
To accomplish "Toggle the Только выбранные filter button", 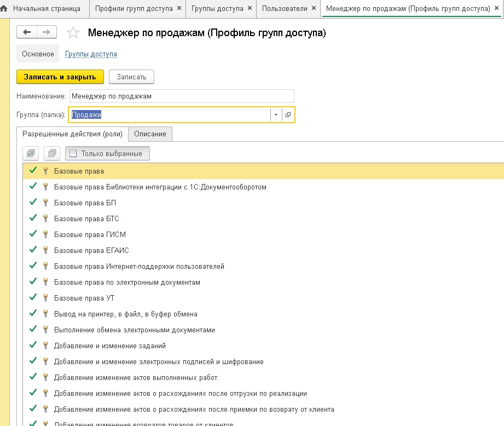I will pyautogui.click(x=107, y=153).
